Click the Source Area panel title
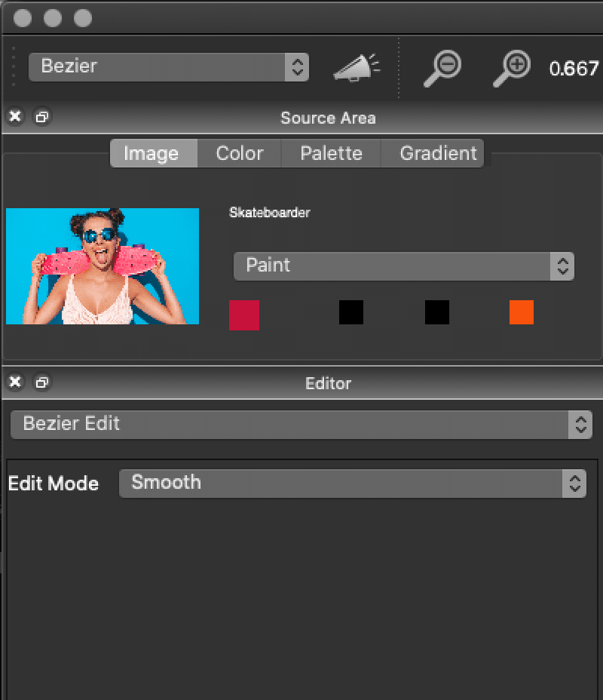The width and height of the screenshot is (603, 700). point(328,118)
